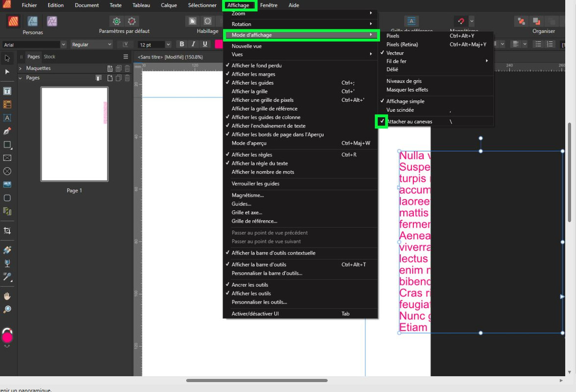Select the Colour Picker eyedropper tool
Viewport: 576px width, 392px height.
point(7,277)
